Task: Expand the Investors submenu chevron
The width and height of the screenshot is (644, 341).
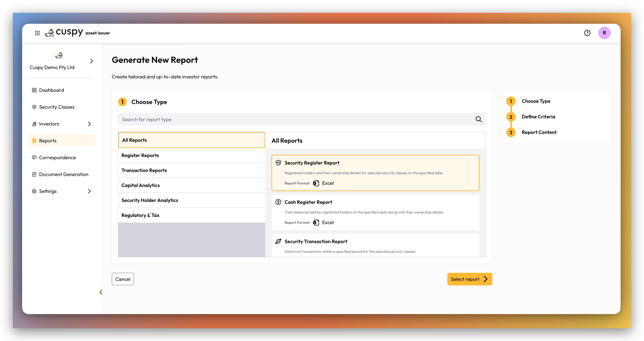Action: [x=89, y=124]
